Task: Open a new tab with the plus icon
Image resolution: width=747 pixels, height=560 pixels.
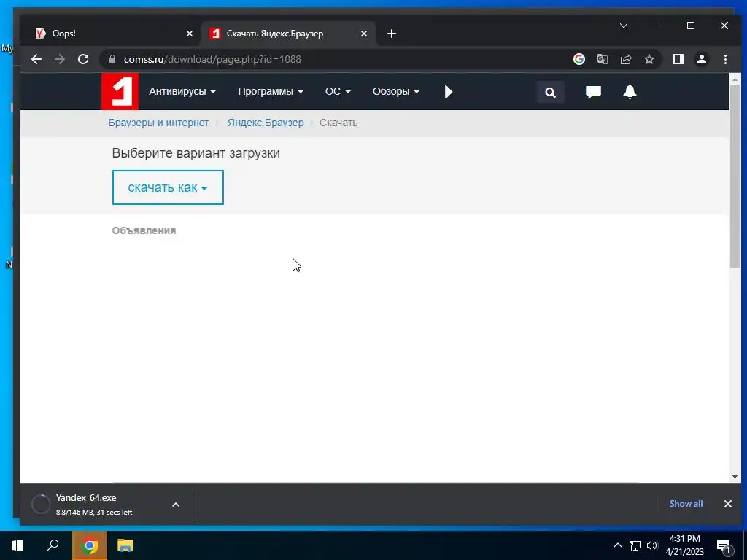Action: tap(392, 34)
